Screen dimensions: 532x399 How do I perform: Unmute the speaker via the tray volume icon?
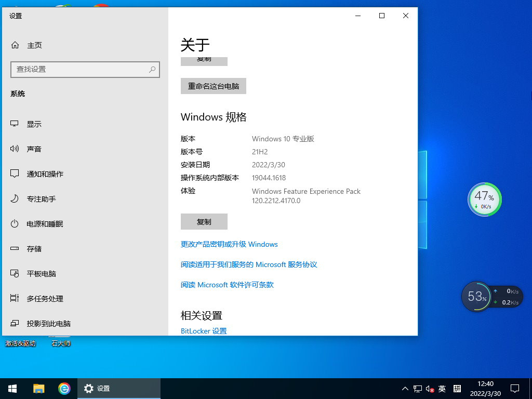429,388
